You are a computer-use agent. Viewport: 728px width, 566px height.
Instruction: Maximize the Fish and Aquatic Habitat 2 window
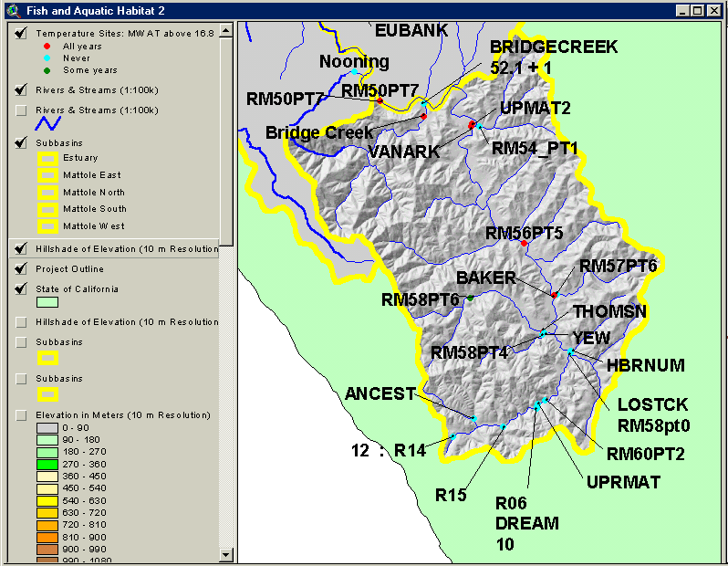point(697,11)
